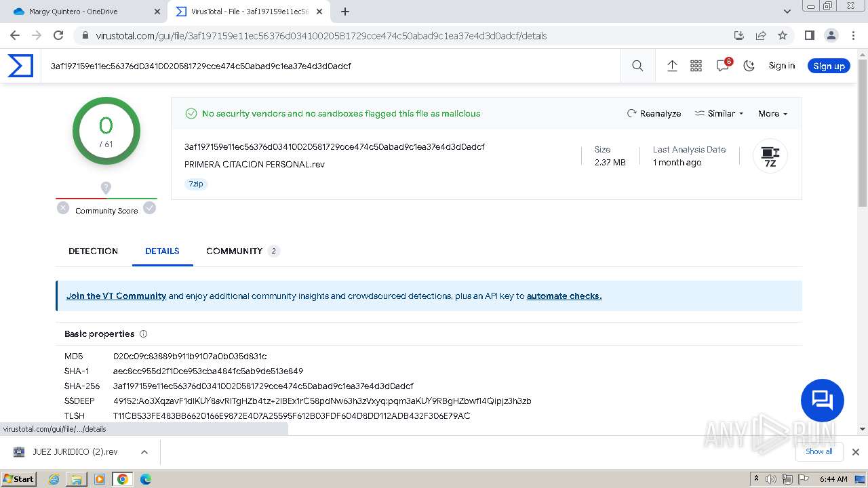Click the 7zip tag
Screen dimensions: 868x488
click(196, 184)
